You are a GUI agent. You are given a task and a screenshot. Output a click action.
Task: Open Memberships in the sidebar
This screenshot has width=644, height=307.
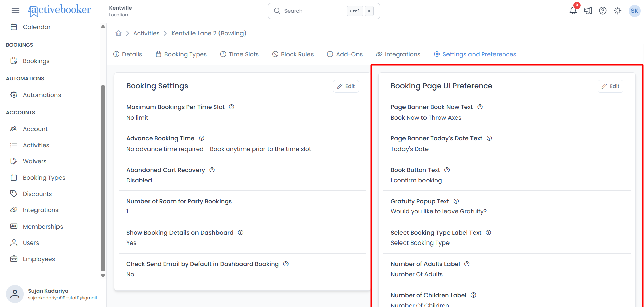[x=43, y=227]
